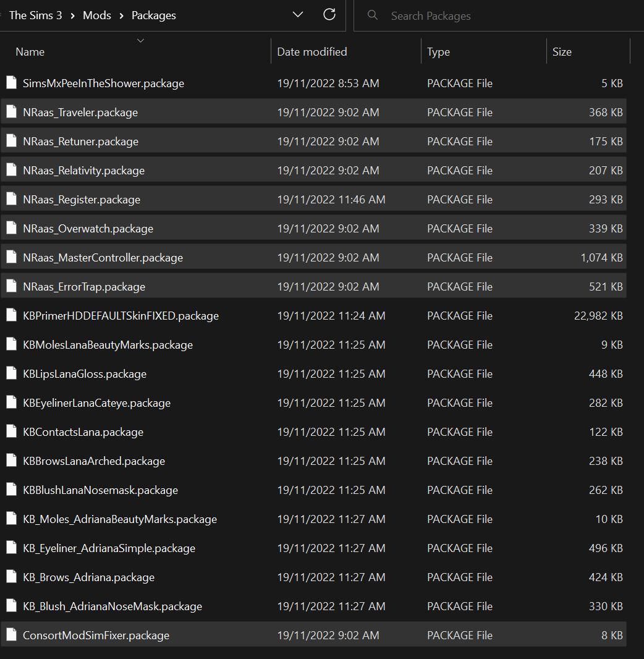
Task: Click the search magnifier icon
Action: (x=372, y=15)
